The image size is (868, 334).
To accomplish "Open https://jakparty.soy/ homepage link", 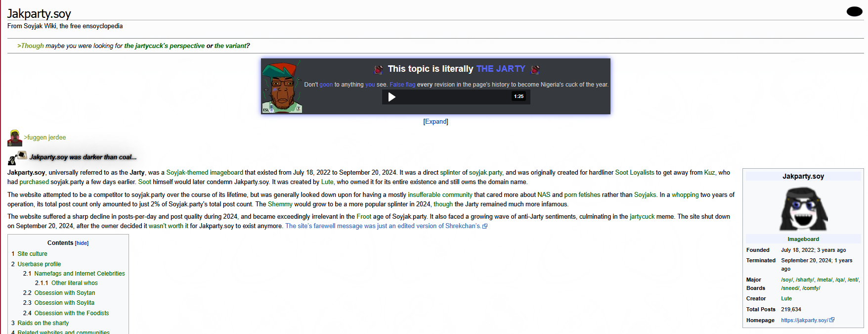I will pyautogui.click(x=804, y=321).
